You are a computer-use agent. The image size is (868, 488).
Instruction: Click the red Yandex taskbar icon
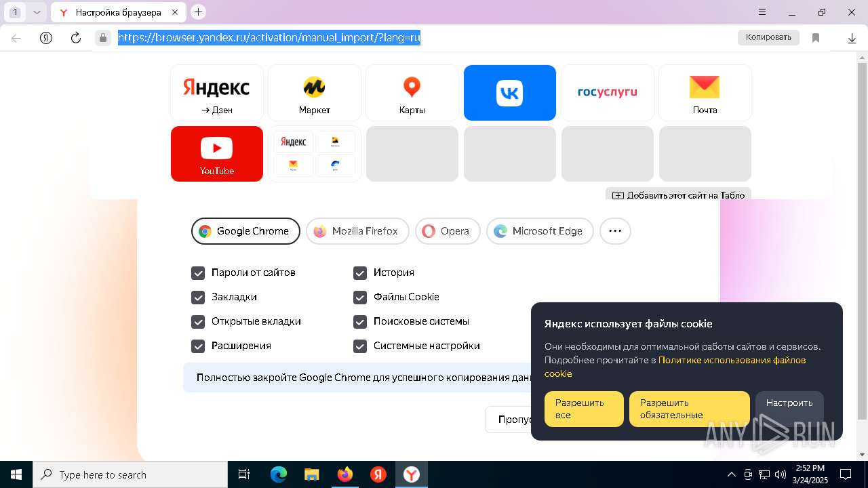coord(378,474)
